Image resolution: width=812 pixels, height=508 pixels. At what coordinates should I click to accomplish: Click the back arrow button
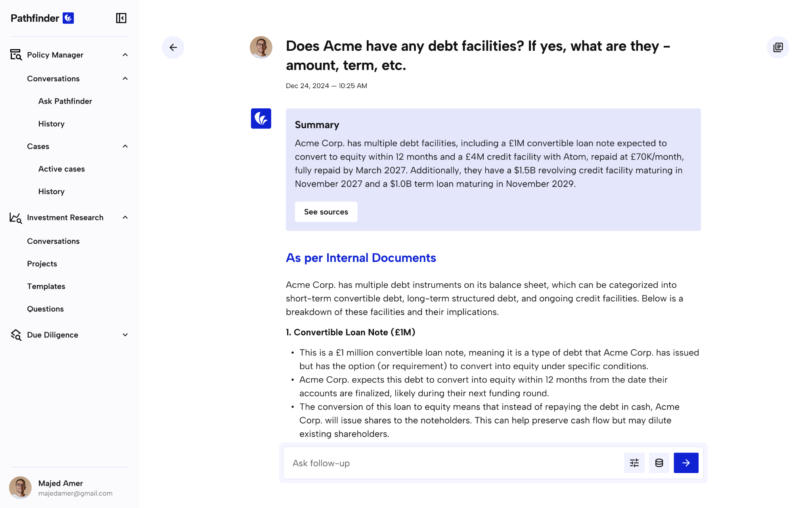(173, 48)
